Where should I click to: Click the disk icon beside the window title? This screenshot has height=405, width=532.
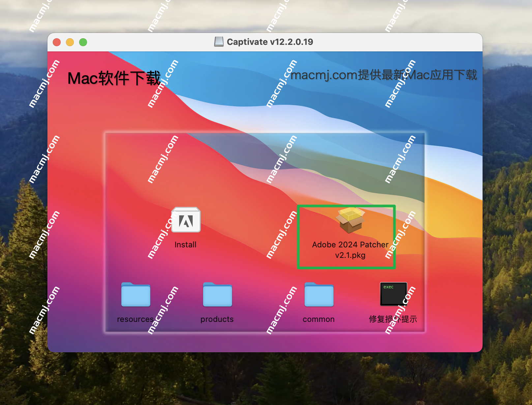coord(219,42)
